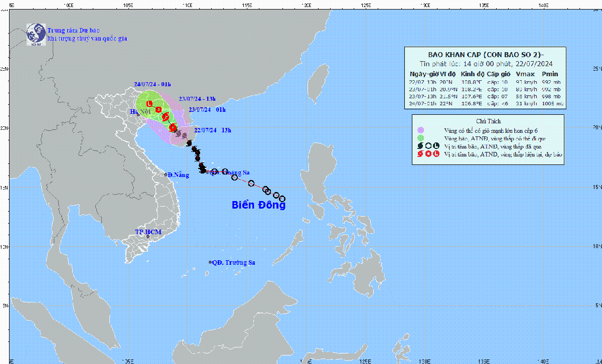Click the red storm symbol in the legend
602x364 pixels.
coord(420,154)
